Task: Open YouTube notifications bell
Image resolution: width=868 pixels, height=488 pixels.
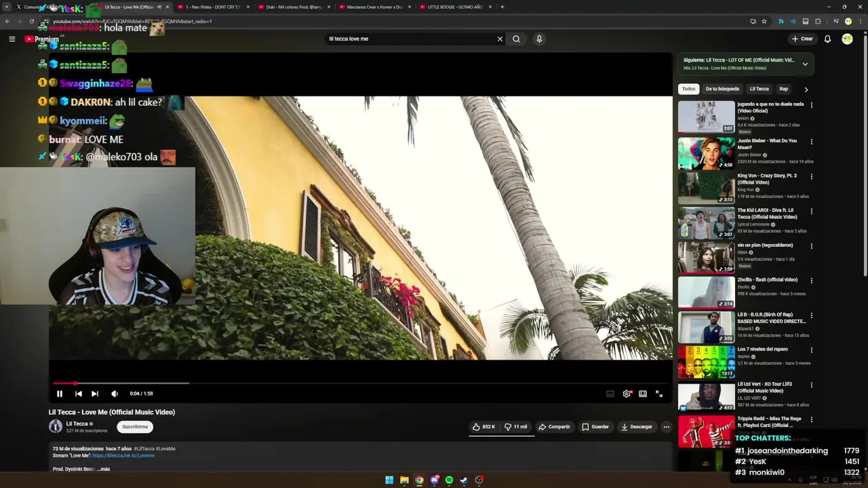Action: [x=827, y=39]
